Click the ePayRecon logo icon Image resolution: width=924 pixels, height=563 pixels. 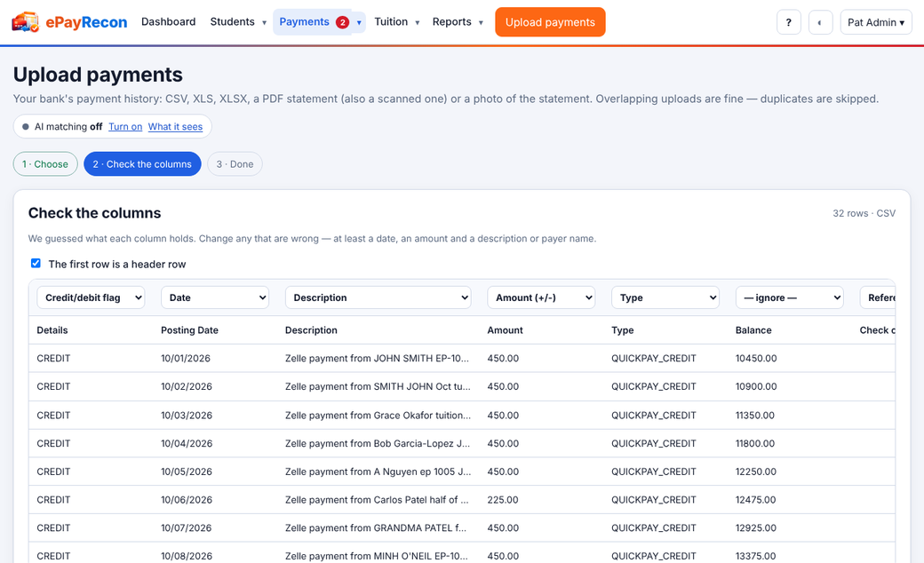tap(26, 22)
